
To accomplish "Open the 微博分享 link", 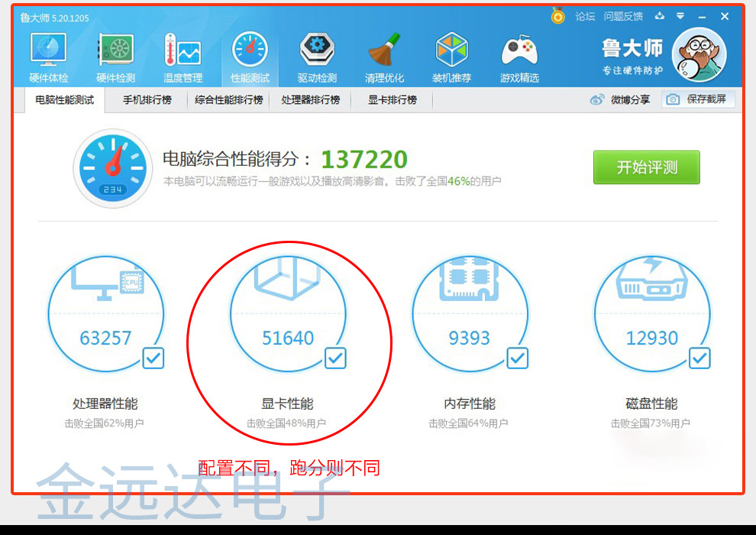I will [x=630, y=100].
